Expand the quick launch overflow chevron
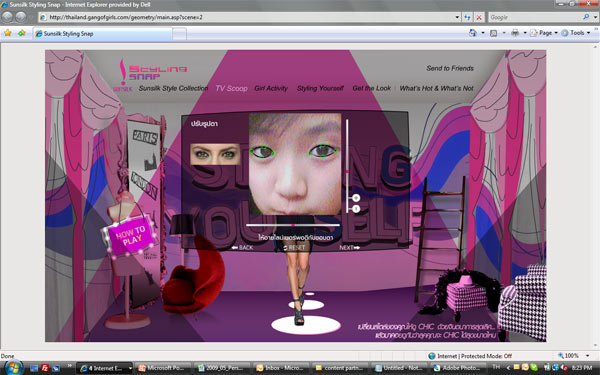This screenshot has height=375, width=600. [x=70, y=367]
